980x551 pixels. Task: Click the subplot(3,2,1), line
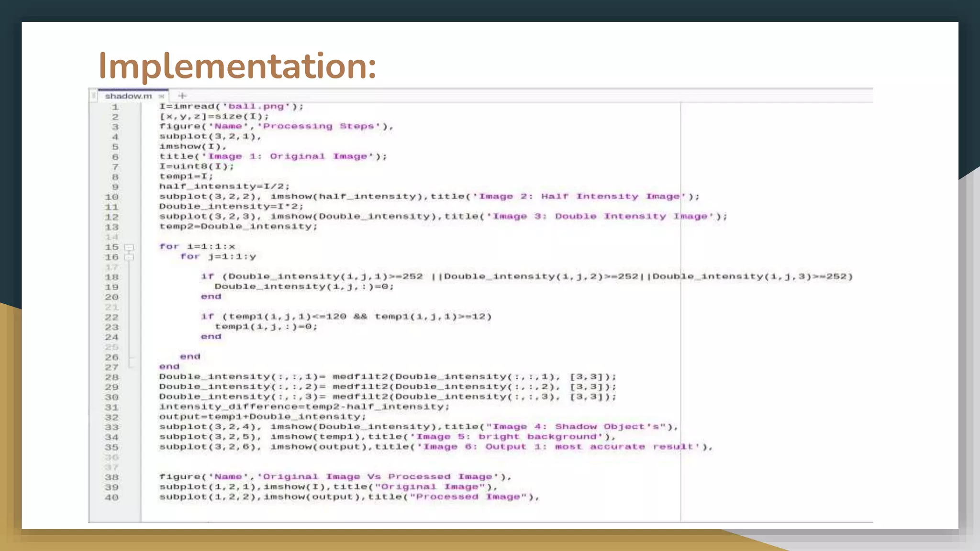[210, 136]
